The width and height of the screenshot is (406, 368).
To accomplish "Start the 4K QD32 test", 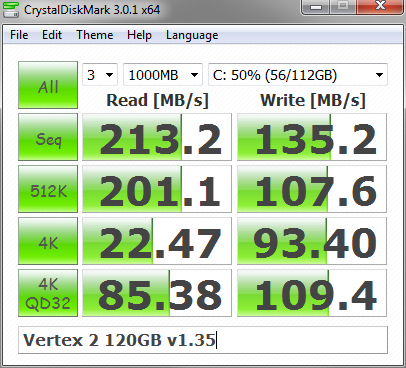I will click(x=48, y=293).
